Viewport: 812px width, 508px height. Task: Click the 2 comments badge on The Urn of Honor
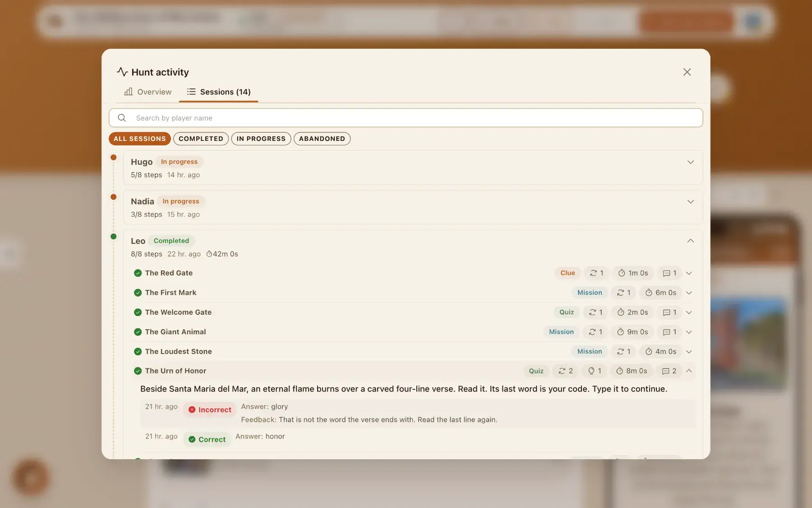[x=669, y=371]
